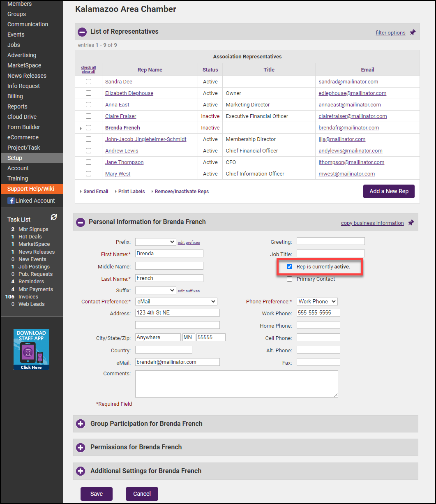Open the Prefix dropdown

tap(155, 242)
